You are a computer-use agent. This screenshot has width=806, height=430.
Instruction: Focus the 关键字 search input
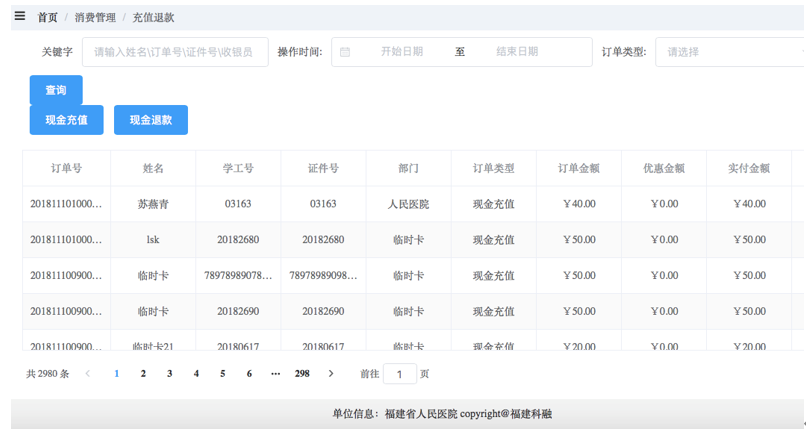pos(175,52)
